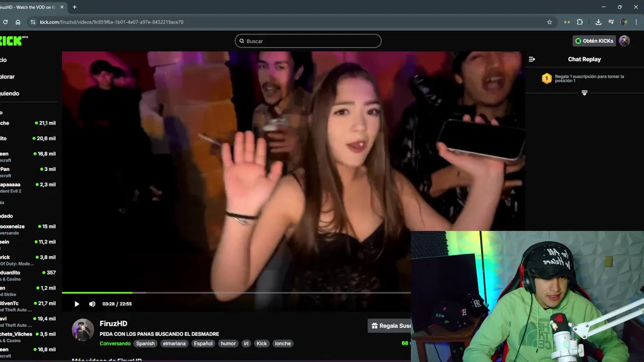Click the magnifier icon in the search box

pos(242,41)
